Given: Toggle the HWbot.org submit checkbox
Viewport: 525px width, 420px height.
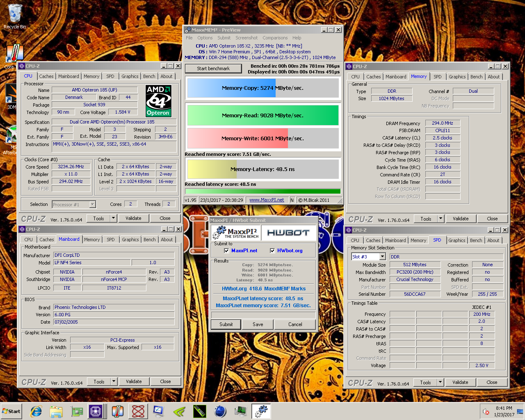Looking at the screenshot, I should click(x=272, y=251).
